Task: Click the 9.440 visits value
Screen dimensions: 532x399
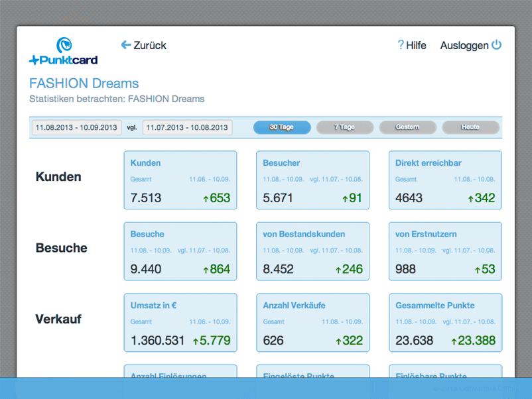Action: click(x=145, y=269)
